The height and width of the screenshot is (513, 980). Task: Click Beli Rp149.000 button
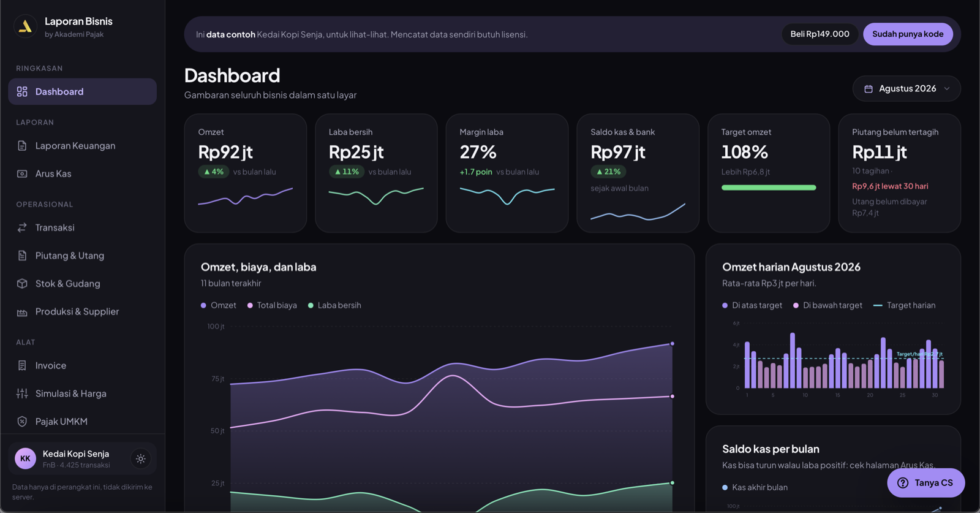[x=820, y=34]
